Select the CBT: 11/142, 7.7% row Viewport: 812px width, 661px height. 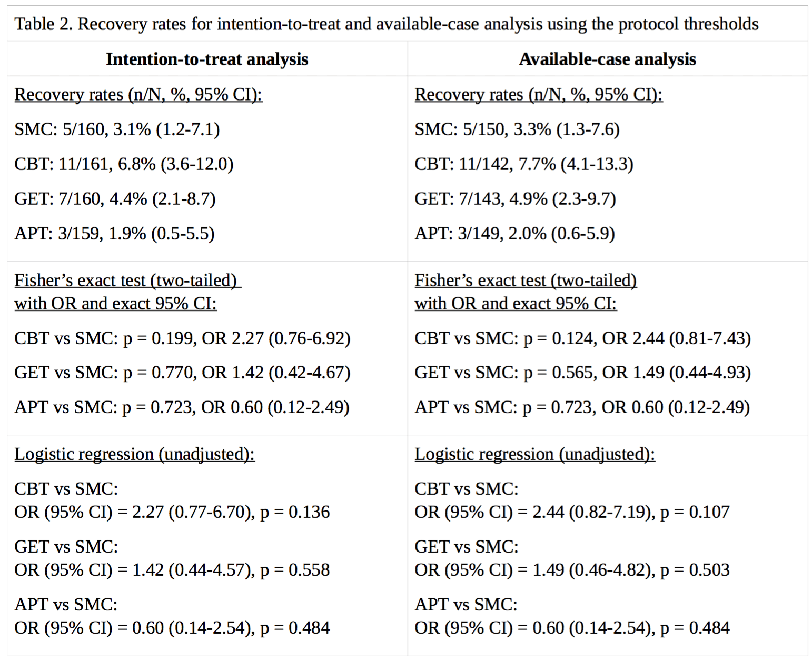523,164
